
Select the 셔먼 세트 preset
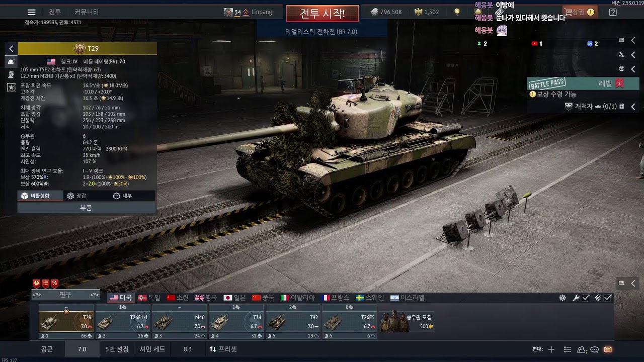pyautogui.click(x=152, y=349)
